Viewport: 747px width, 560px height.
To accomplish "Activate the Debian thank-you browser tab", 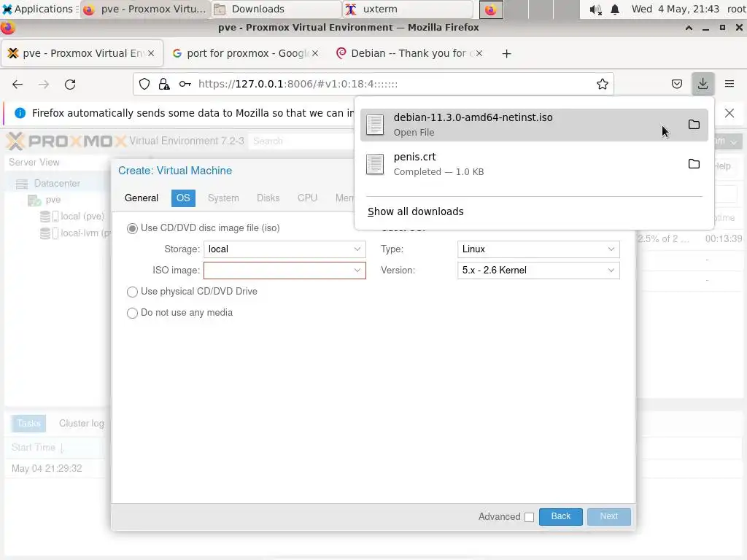I will 409,53.
